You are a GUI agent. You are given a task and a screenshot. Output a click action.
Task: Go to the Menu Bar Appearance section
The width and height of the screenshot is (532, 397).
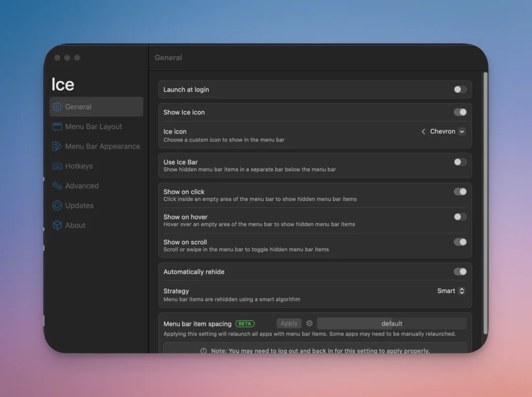coord(102,147)
